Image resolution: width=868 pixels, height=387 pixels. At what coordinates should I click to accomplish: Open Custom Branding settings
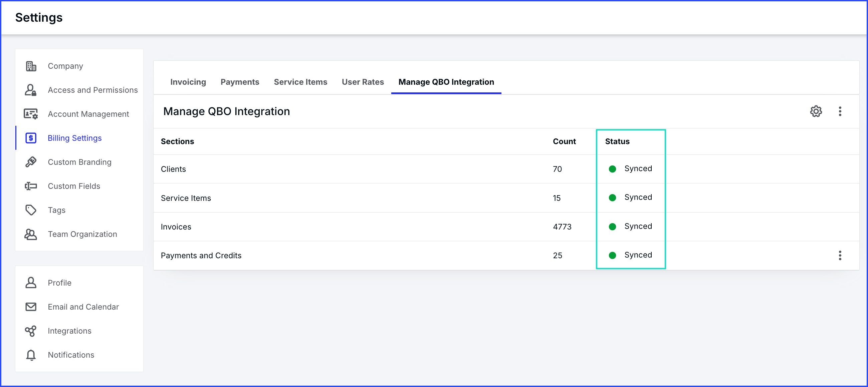79,162
